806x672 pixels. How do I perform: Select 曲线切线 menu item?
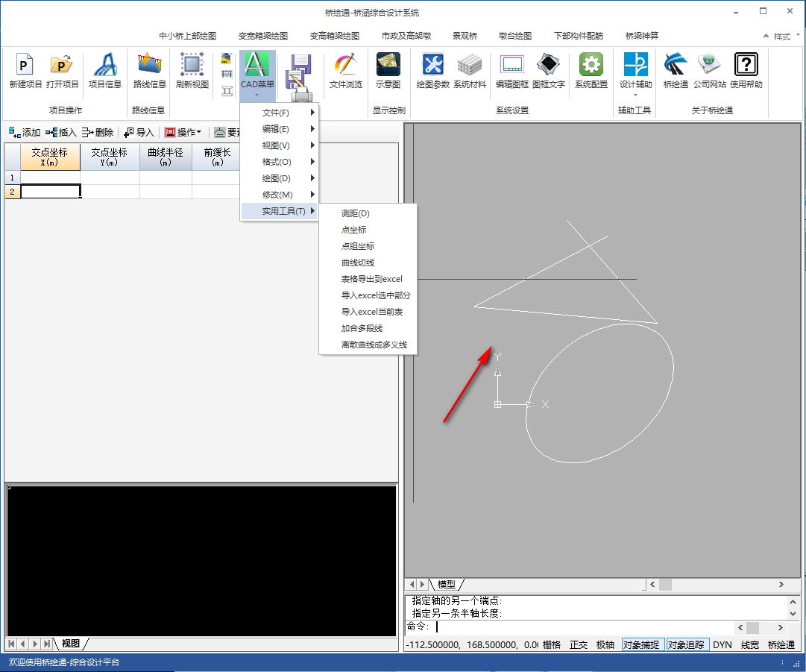(x=368, y=263)
